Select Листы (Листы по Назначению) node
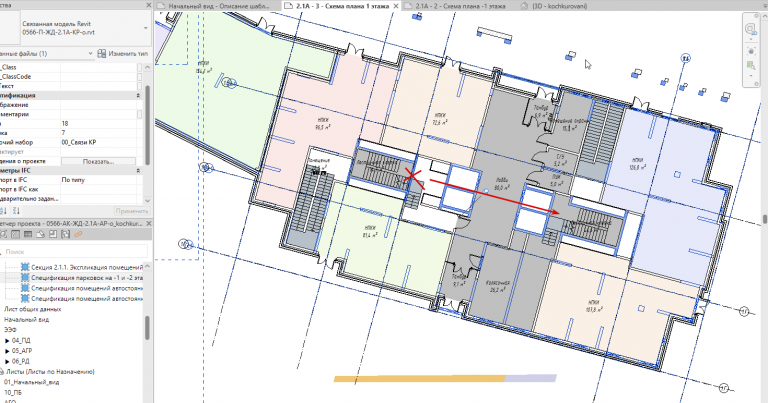Viewport: 768px width, 403px height. 50,372
